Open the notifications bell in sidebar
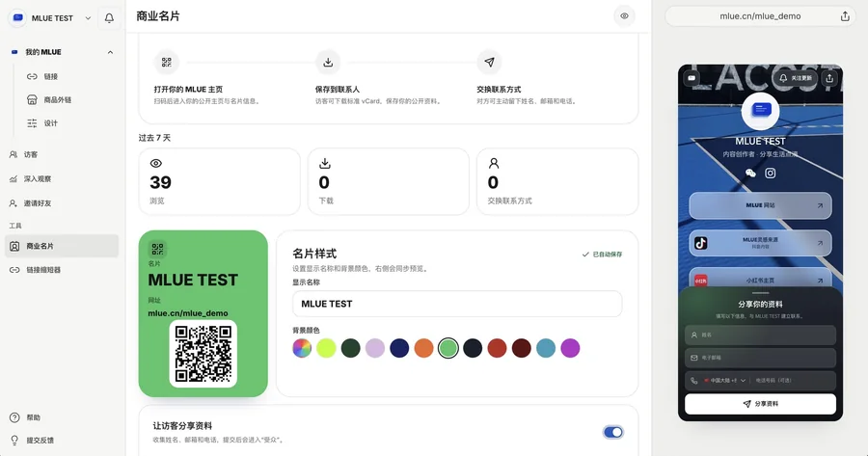The width and height of the screenshot is (868, 456). click(x=109, y=17)
